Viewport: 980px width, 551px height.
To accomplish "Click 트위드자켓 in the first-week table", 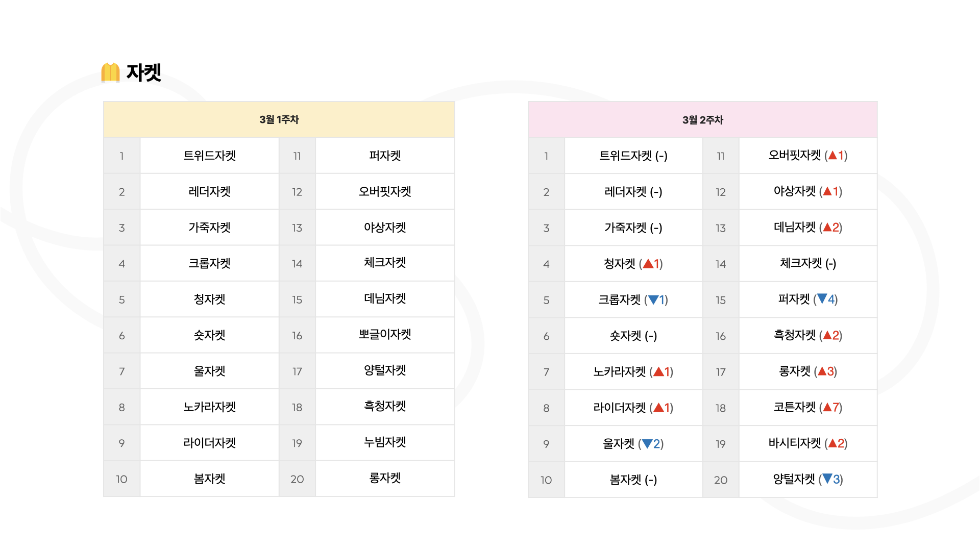I will 209,156.
